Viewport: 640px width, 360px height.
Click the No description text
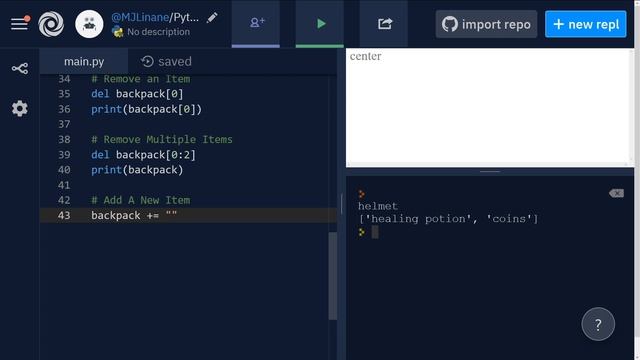[158, 32]
